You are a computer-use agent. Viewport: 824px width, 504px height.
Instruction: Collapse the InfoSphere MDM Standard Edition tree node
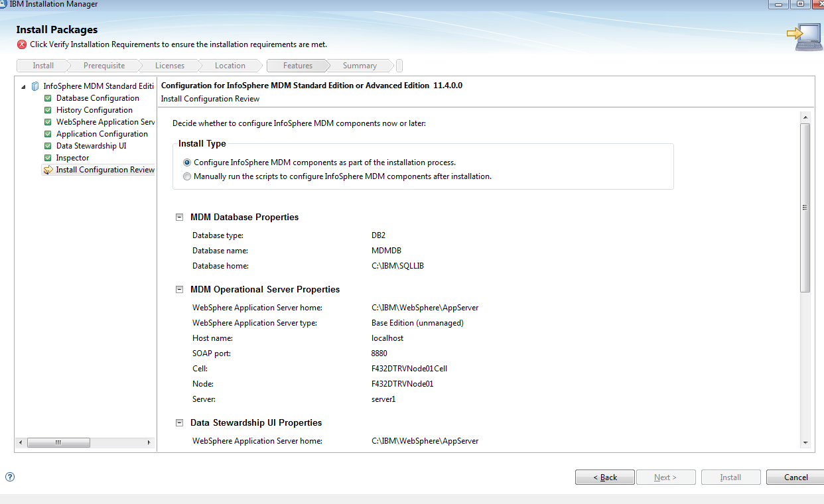coord(24,86)
